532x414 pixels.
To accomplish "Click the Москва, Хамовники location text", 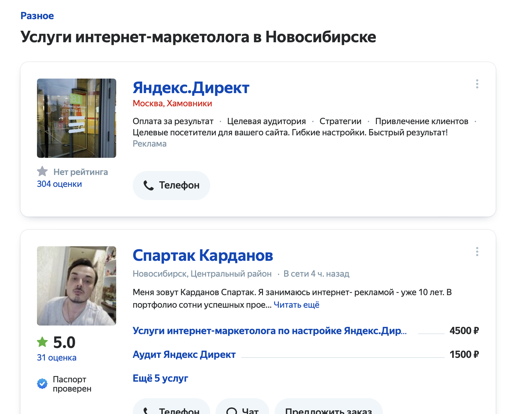I will 172,103.
